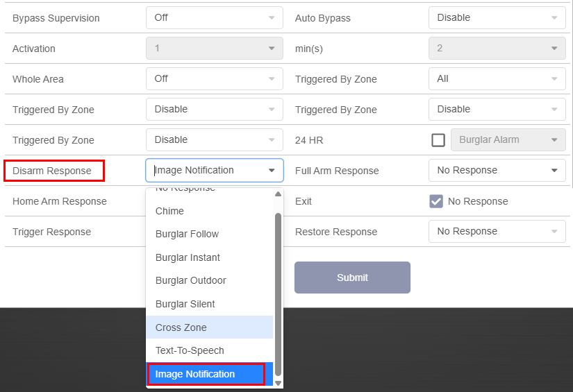Open the Triggered By Zone All dropdown
Screen dimensions: 573x392
tap(497, 79)
